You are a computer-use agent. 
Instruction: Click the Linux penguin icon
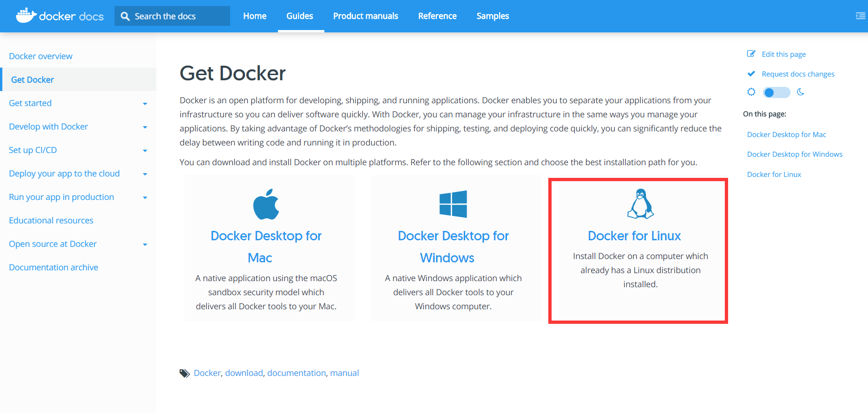pos(640,204)
